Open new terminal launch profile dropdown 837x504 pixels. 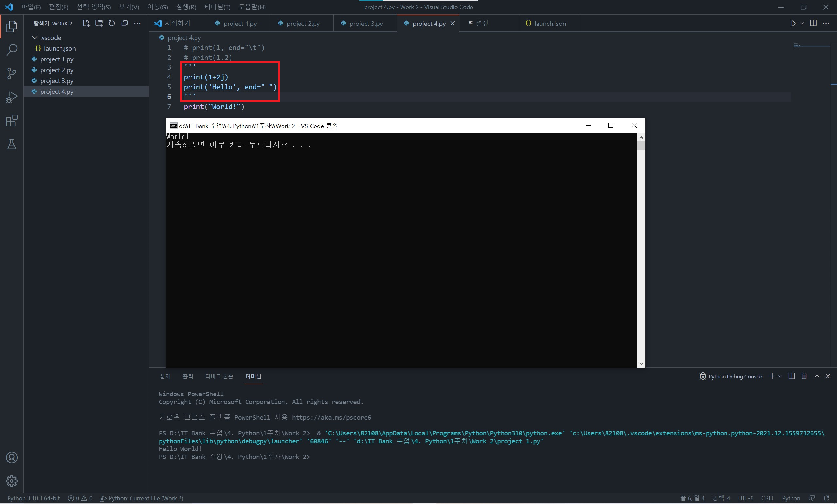coord(781,376)
